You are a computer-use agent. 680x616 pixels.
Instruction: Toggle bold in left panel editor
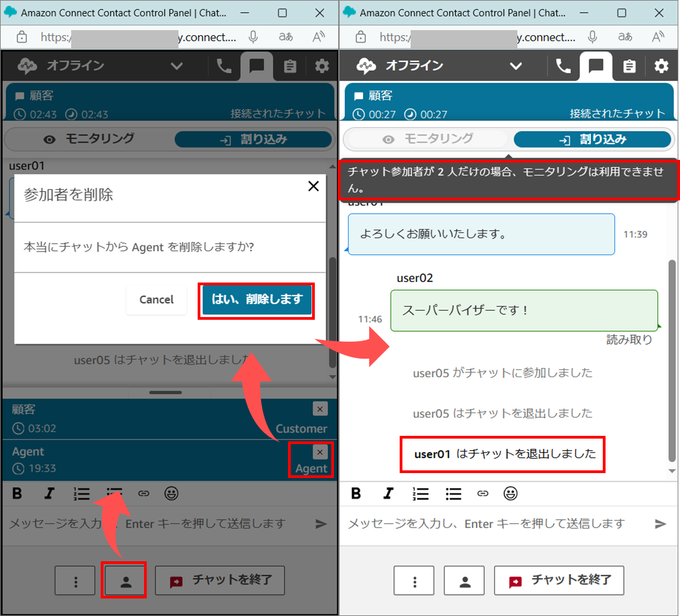coord(17,494)
